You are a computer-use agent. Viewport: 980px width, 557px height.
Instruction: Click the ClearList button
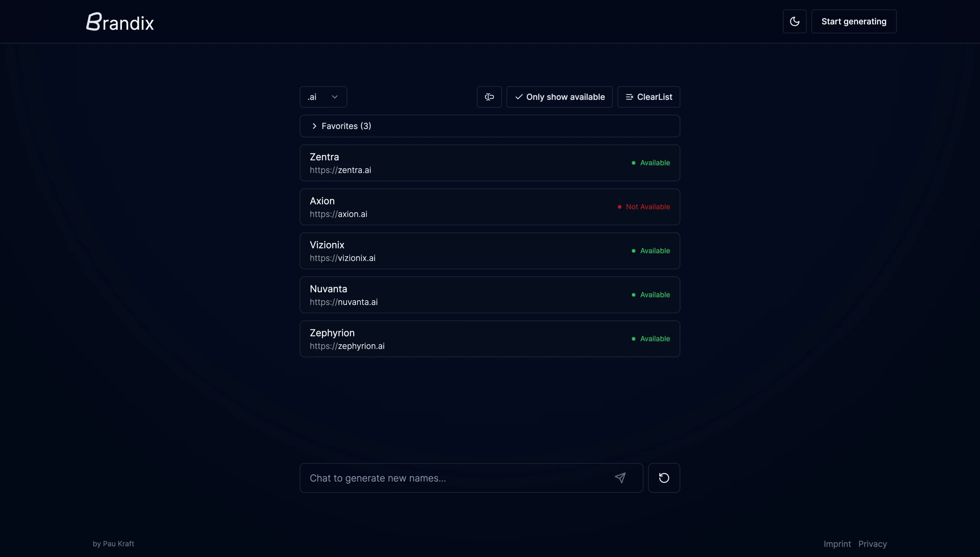point(648,96)
